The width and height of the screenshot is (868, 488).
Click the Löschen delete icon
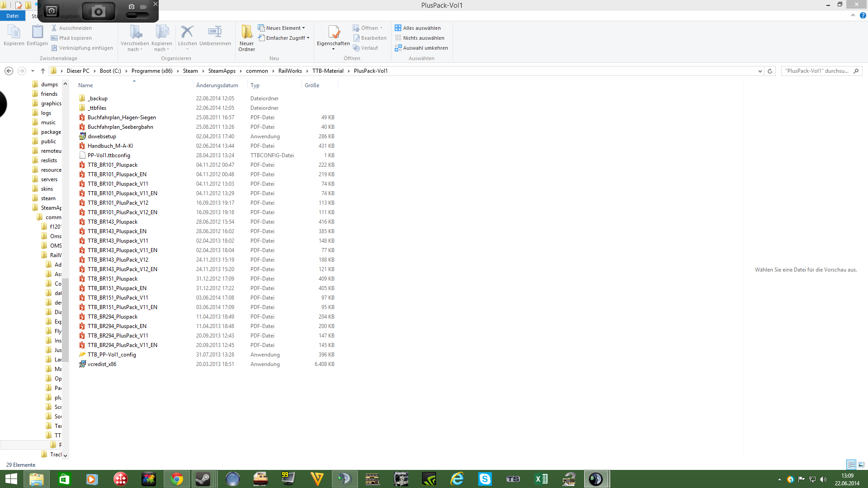pos(187,32)
